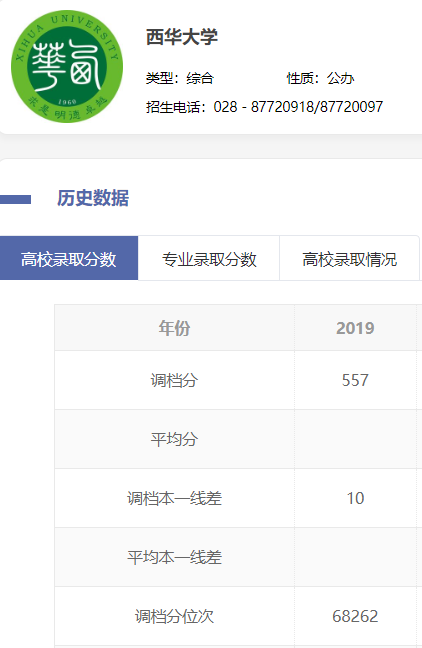Click the 招生电话 phone number text

[265, 107]
